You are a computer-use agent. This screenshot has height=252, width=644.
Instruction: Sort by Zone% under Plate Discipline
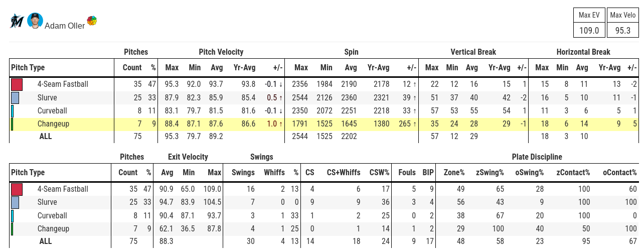(454, 172)
